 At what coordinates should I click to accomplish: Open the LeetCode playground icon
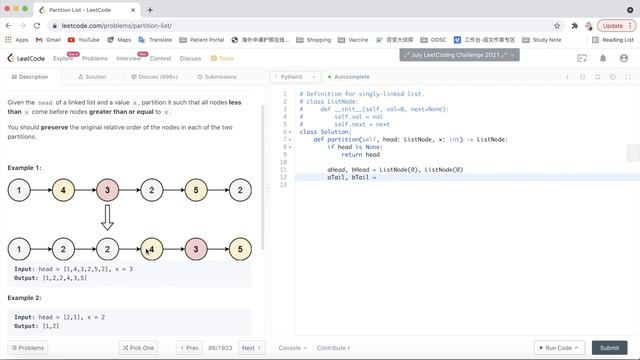coord(582,58)
